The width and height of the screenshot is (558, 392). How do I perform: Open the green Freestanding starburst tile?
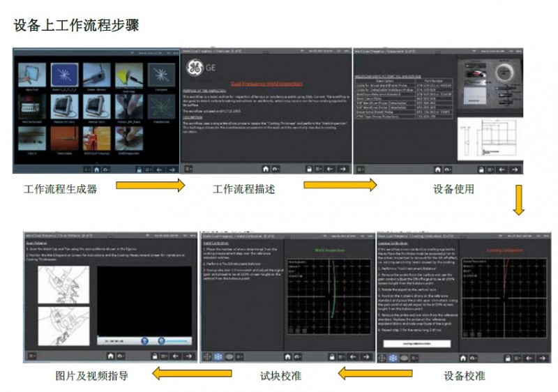coord(160,107)
